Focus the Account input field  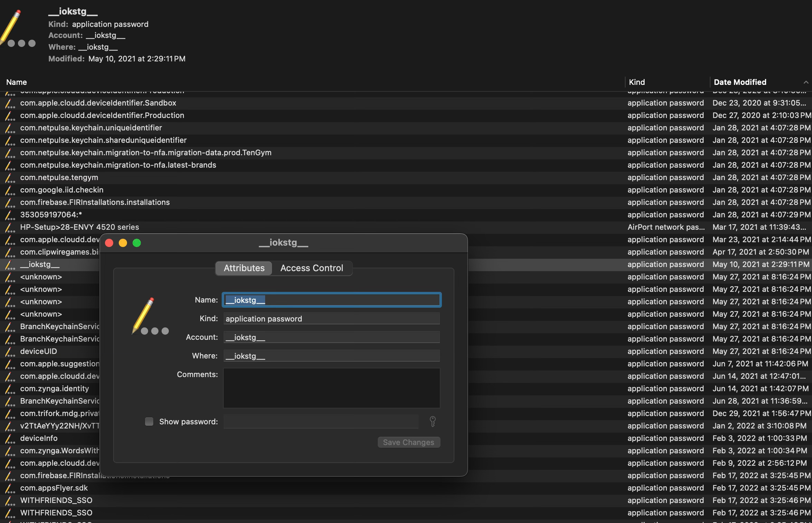pos(331,337)
